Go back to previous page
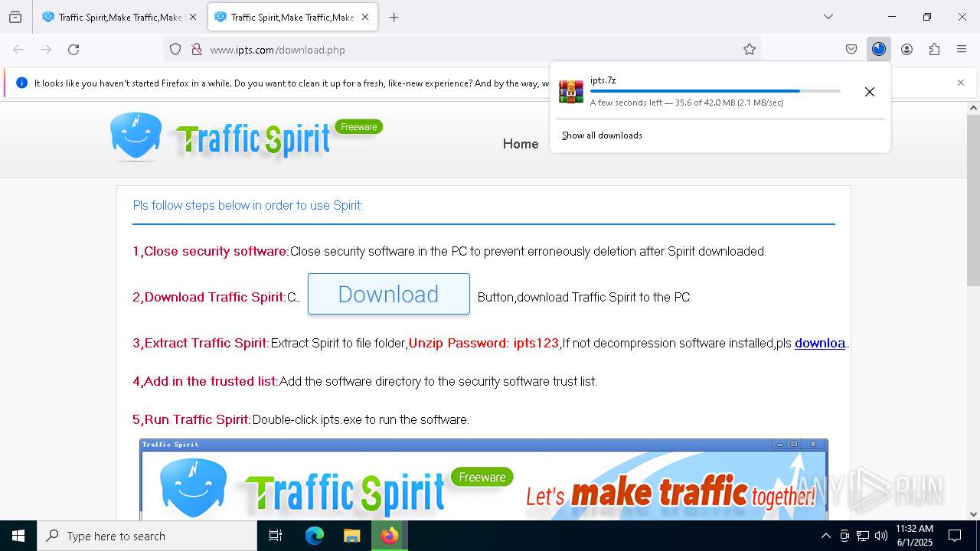Image resolution: width=980 pixels, height=551 pixels. 18,50
